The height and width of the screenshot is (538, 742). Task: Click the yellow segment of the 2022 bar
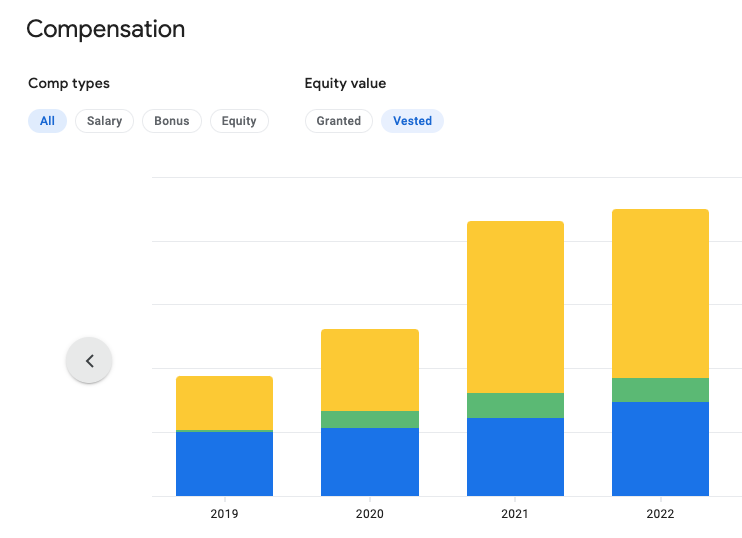660,293
